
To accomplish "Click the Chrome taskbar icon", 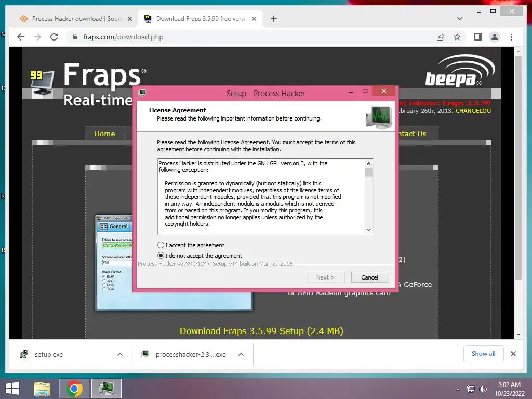I will click(74, 389).
